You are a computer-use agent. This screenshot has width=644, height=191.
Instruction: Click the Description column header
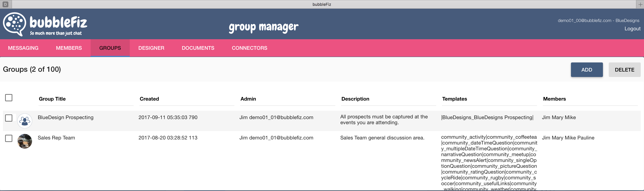pos(355,99)
